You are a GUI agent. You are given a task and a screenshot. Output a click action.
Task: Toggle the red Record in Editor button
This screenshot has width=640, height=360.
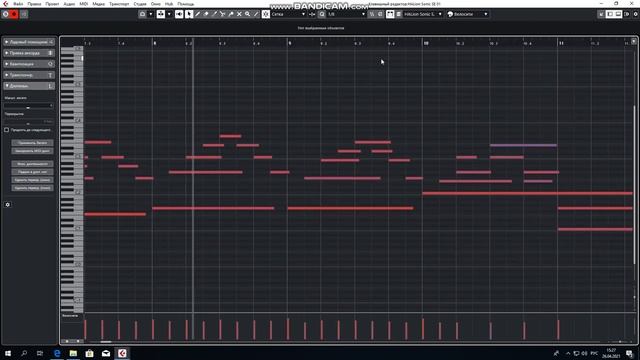click(x=14, y=14)
